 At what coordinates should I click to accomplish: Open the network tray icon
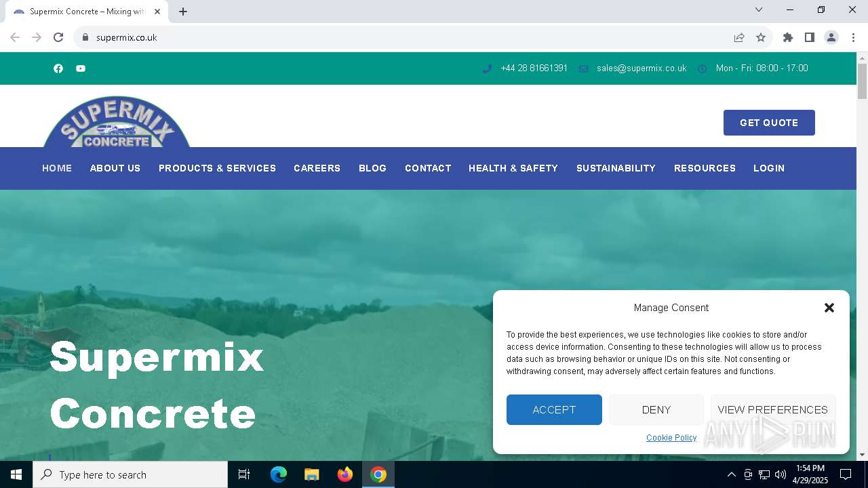764,474
